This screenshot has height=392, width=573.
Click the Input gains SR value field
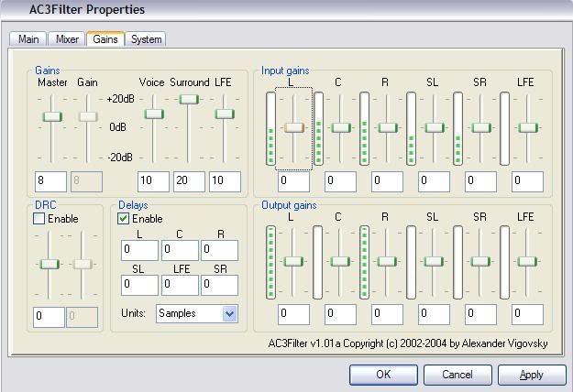[x=481, y=181]
